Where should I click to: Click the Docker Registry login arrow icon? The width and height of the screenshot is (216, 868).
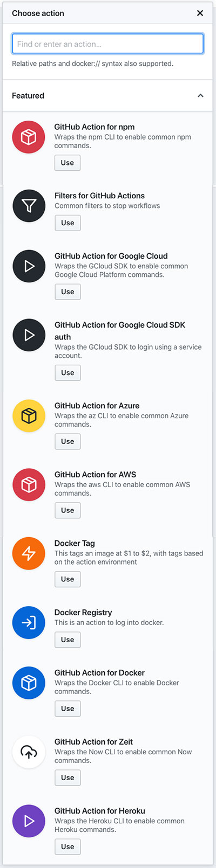pyautogui.click(x=29, y=623)
